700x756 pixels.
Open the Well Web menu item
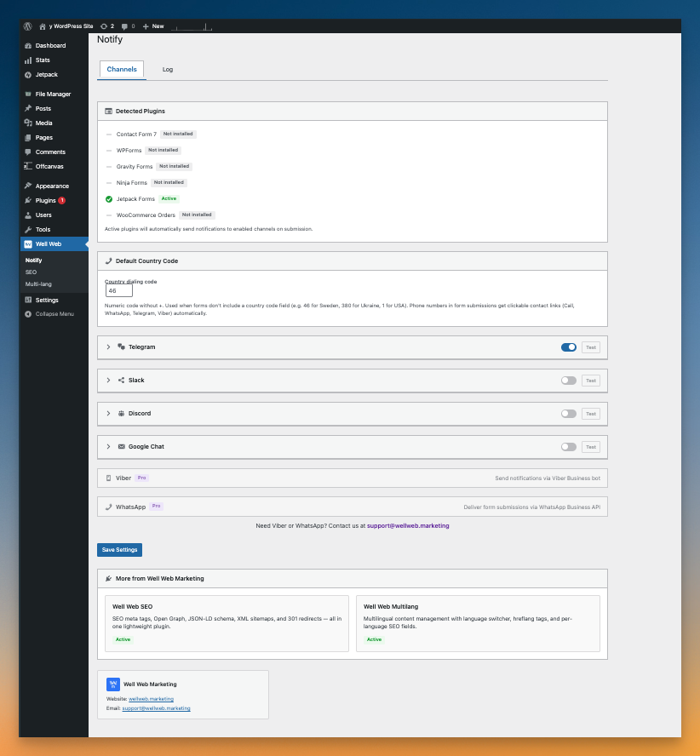(54, 244)
